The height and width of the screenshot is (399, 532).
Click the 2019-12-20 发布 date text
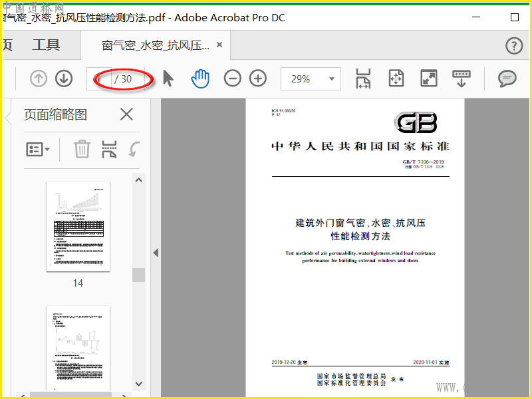pos(289,362)
